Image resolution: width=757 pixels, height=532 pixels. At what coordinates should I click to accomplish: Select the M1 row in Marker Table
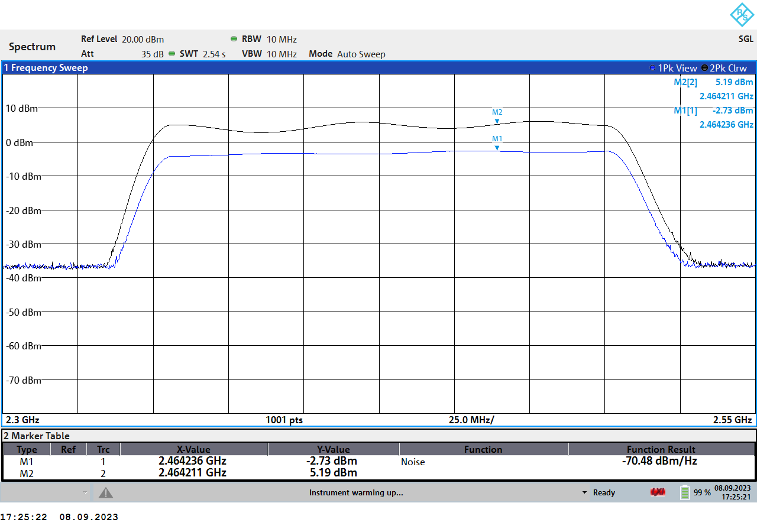click(x=27, y=462)
